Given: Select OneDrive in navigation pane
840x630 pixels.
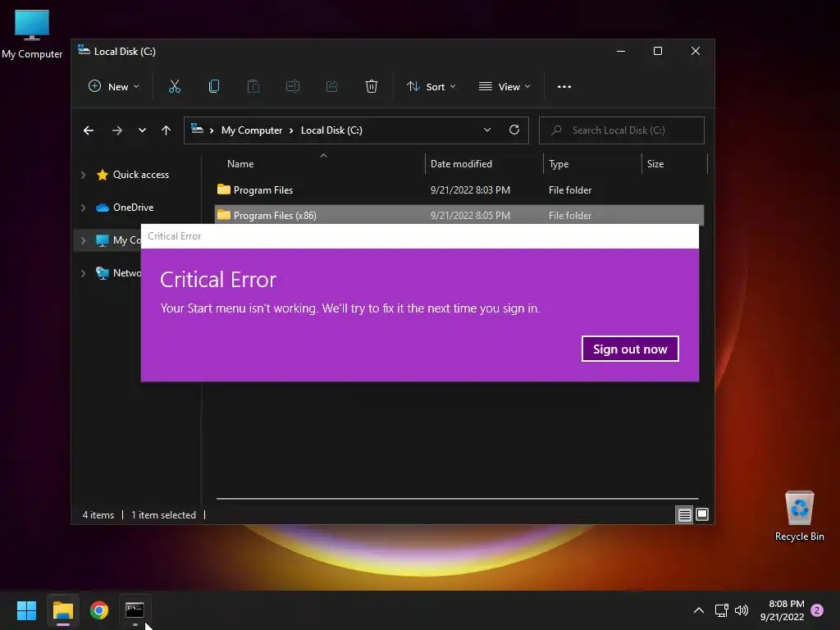Looking at the screenshot, I should [133, 208].
